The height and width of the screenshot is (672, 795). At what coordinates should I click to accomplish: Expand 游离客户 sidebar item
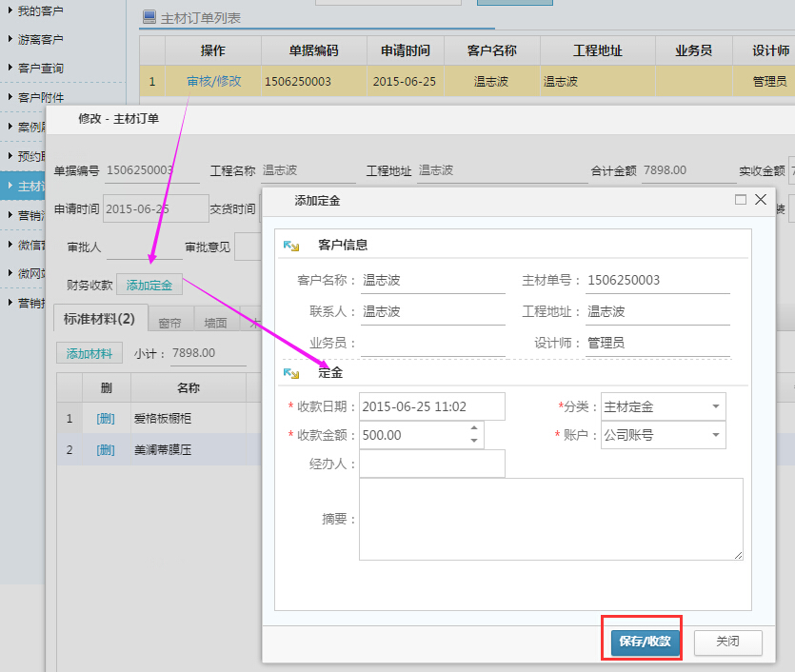tap(40, 40)
